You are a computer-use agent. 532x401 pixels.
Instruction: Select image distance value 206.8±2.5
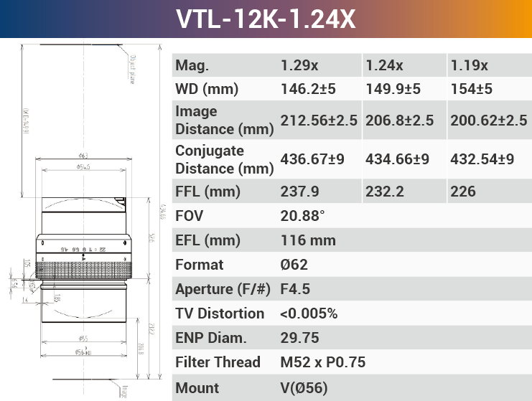tap(399, 121)
